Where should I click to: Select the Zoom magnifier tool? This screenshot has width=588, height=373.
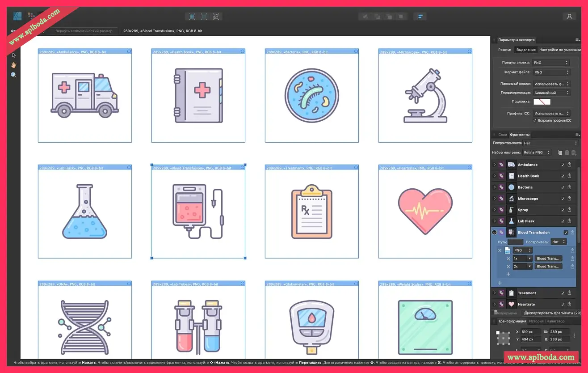point(14,75)
